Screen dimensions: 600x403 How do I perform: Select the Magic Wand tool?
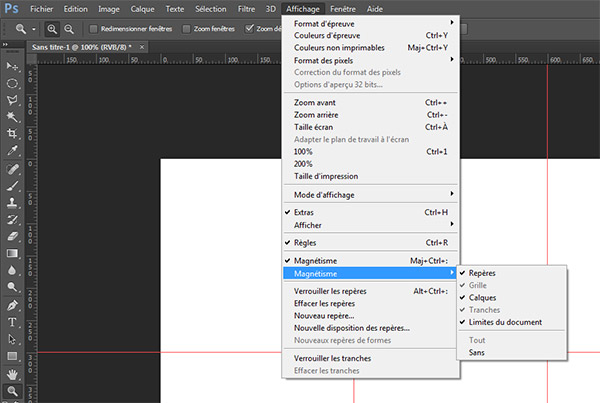point(12,117)
